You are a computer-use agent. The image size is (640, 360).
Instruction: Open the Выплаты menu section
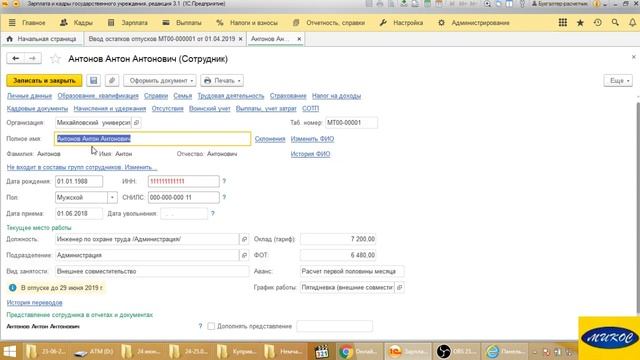point(182,23)
